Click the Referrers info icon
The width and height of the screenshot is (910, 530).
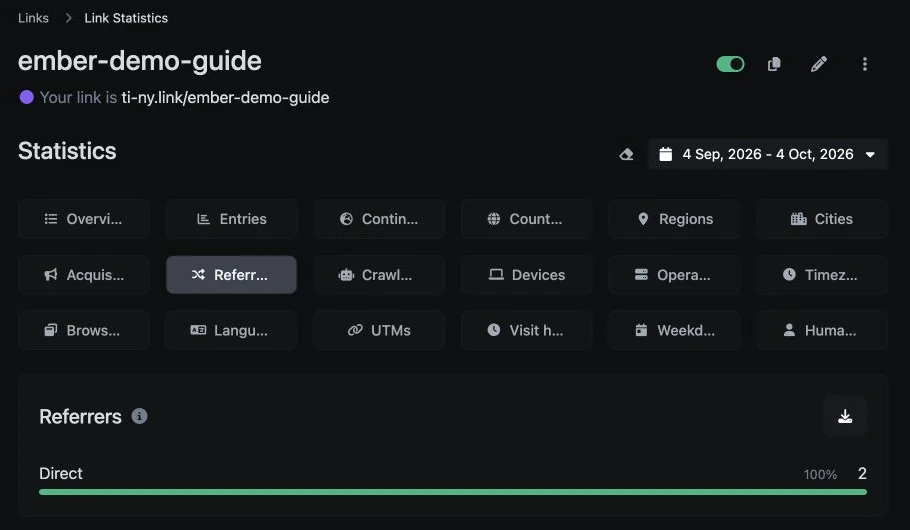pyautogui.click(x=139, y=416)
